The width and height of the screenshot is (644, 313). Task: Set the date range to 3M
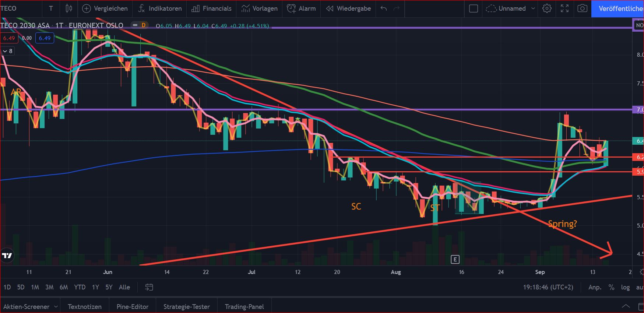49,287
